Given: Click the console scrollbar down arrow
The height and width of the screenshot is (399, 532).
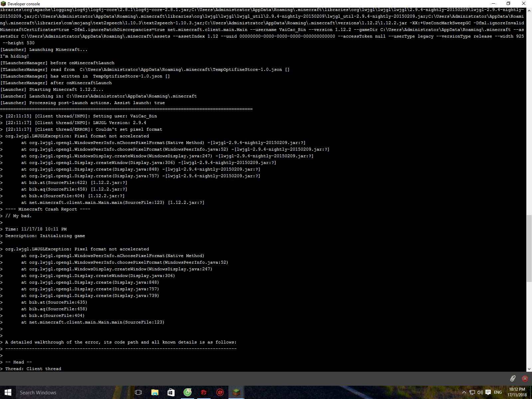Looking at the screenshot, I should [529, 369].
